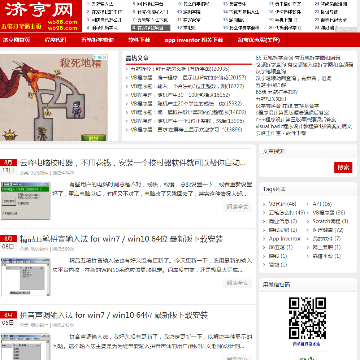Image resolution: width=360 pixels, height=360 pixels.
Task: Open the article title about 电脑校时器
Action: point(133,163)
